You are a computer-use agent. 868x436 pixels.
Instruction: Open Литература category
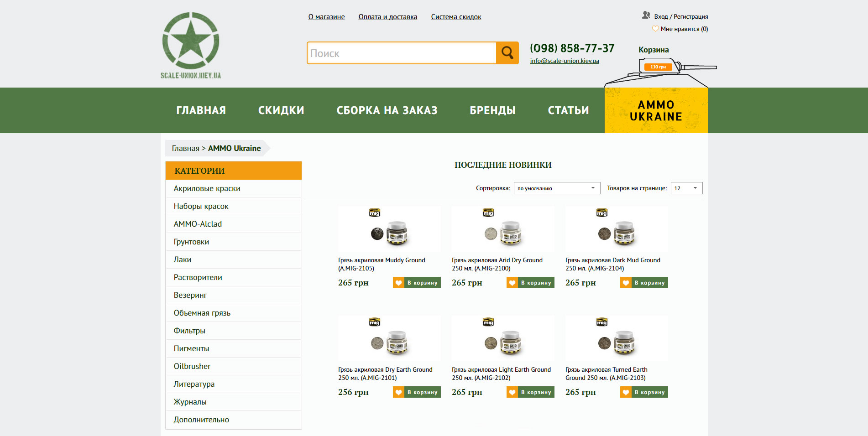click(234, 384)
